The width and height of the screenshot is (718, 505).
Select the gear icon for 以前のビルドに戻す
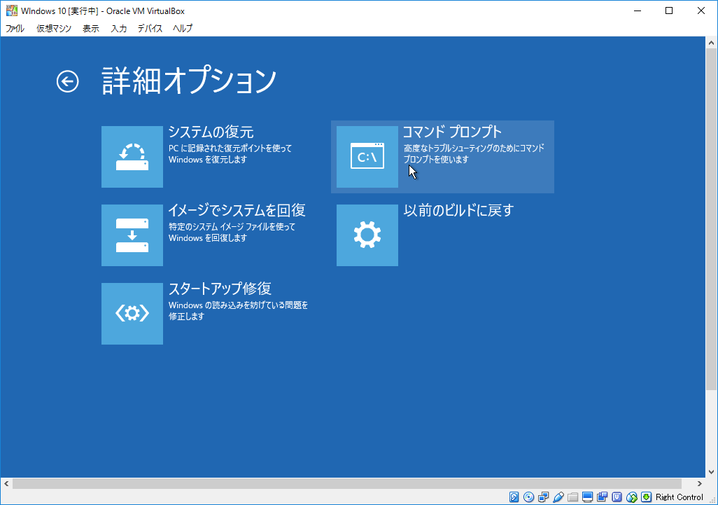point(367,235)
